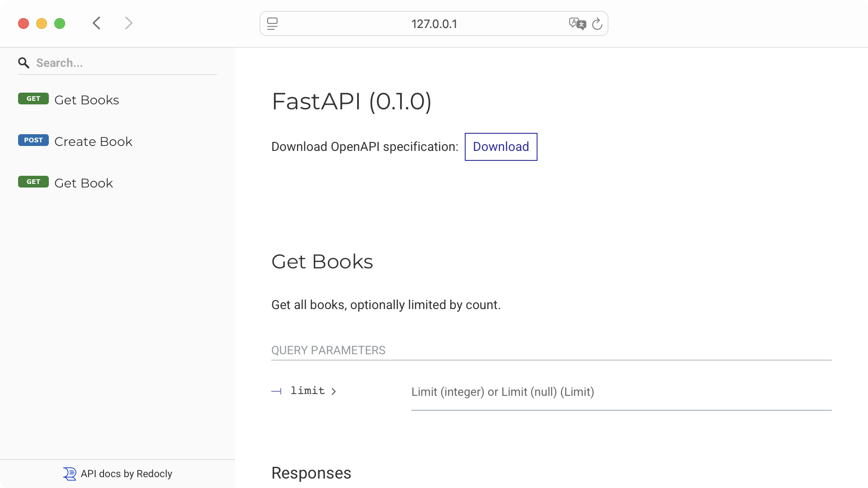
Task: Click the GET badge next to Get Book
Action: pos(33,182)
